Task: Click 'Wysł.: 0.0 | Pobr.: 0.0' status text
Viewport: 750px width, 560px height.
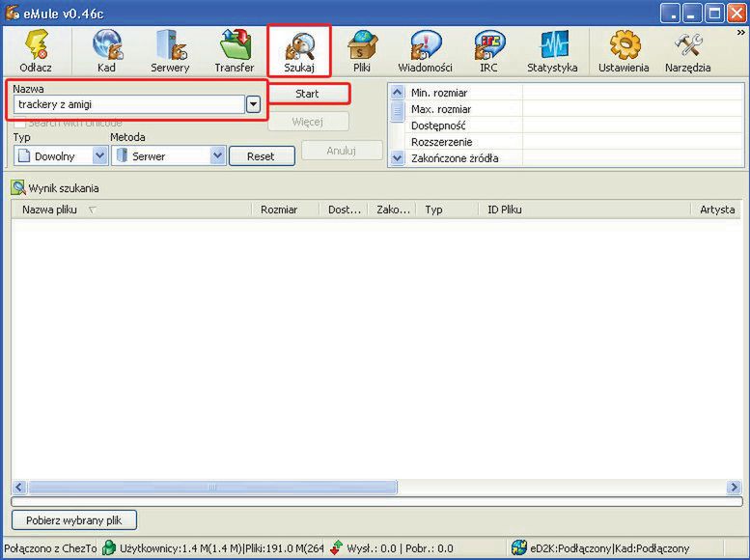Action: point(400,548)
